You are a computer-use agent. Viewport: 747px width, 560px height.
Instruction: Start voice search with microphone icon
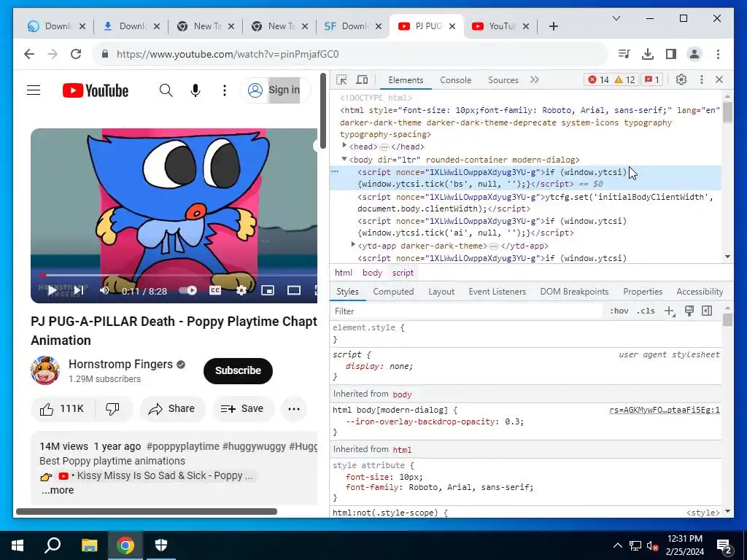[x=196, y=90]
